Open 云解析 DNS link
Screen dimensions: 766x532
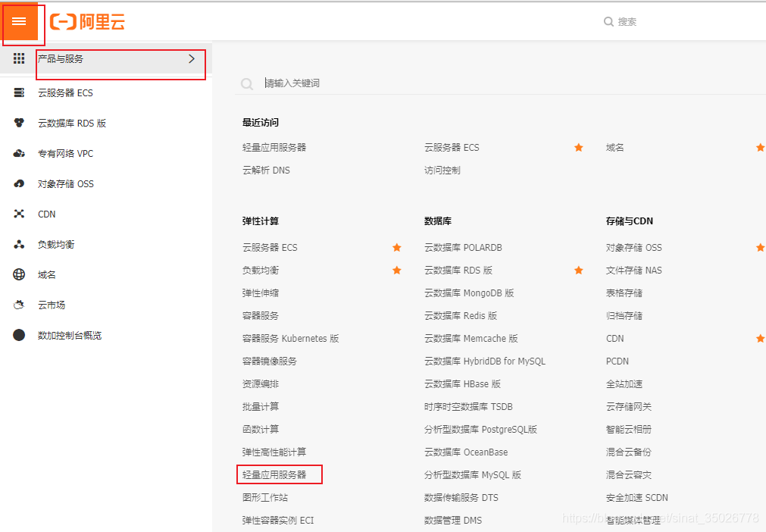pyautogui.click(x=266, y=170)
